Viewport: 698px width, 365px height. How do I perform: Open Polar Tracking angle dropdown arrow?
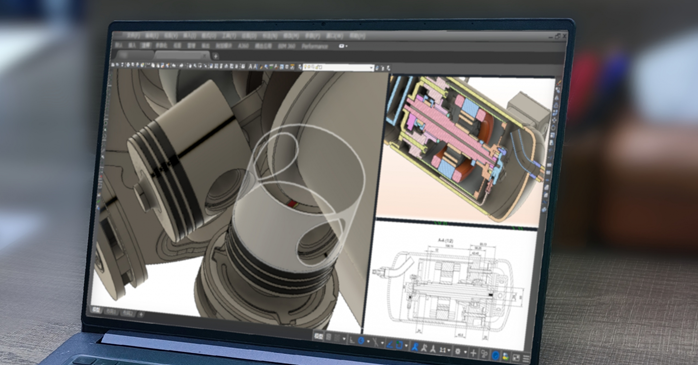(x=368, y=341)
